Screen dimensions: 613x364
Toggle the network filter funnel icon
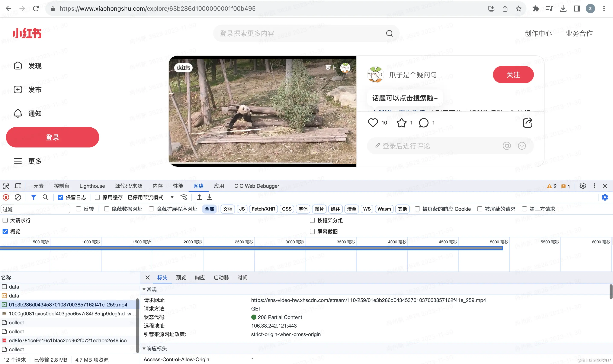point(34,197)
